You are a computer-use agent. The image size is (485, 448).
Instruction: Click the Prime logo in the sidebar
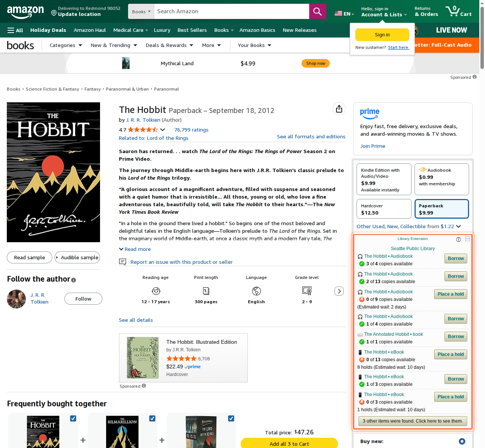(x=369, y=113)
